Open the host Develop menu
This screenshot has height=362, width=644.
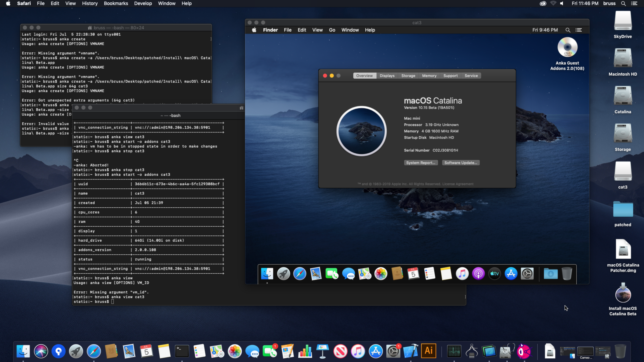tap(143, 4)
